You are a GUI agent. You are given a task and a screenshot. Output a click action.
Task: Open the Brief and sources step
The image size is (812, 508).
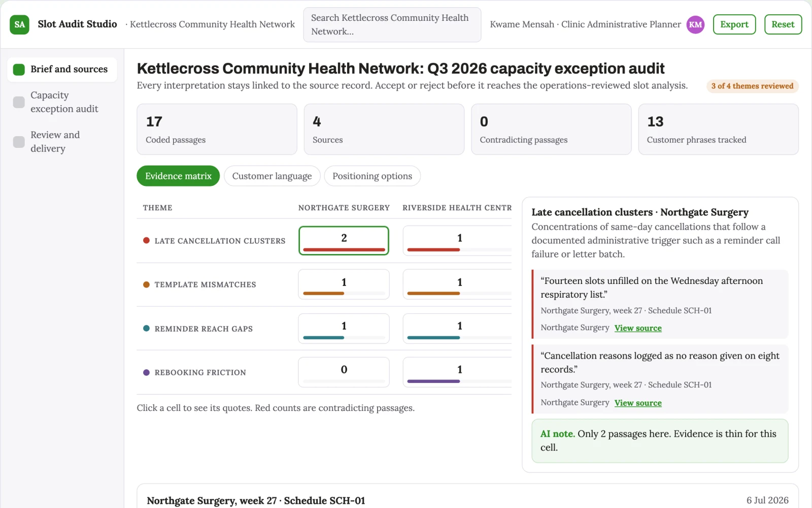click(62, 69)
